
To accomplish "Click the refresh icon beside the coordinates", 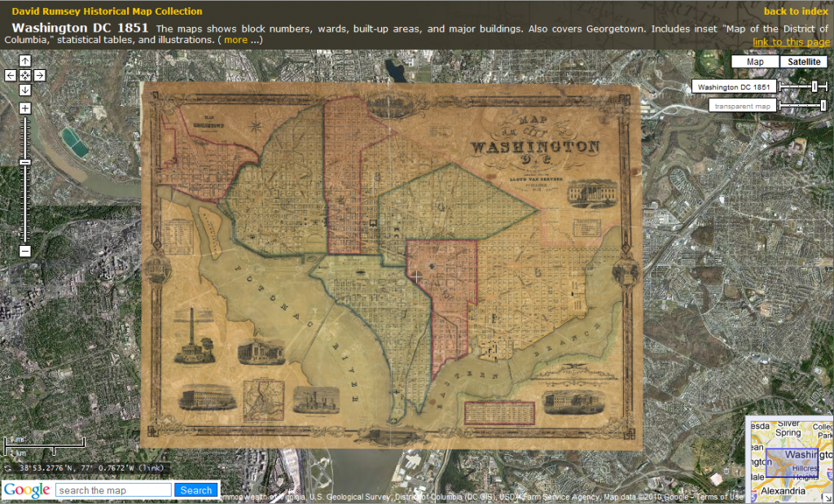I will point(8,468).
